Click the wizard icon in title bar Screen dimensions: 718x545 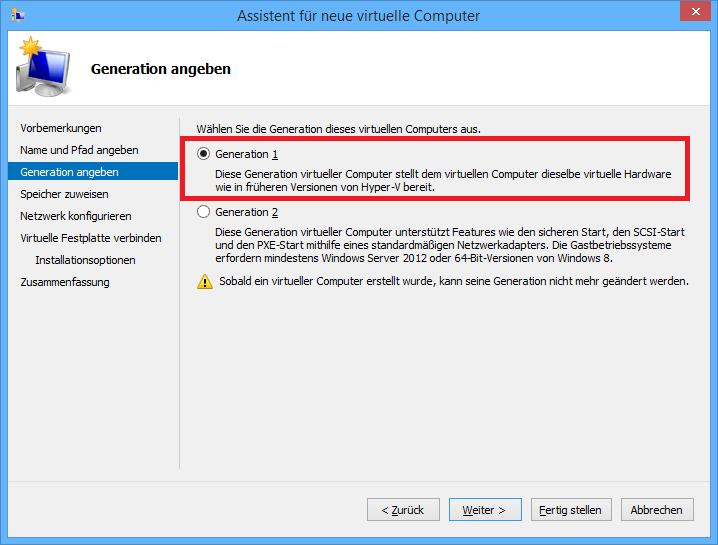point(18,15)
